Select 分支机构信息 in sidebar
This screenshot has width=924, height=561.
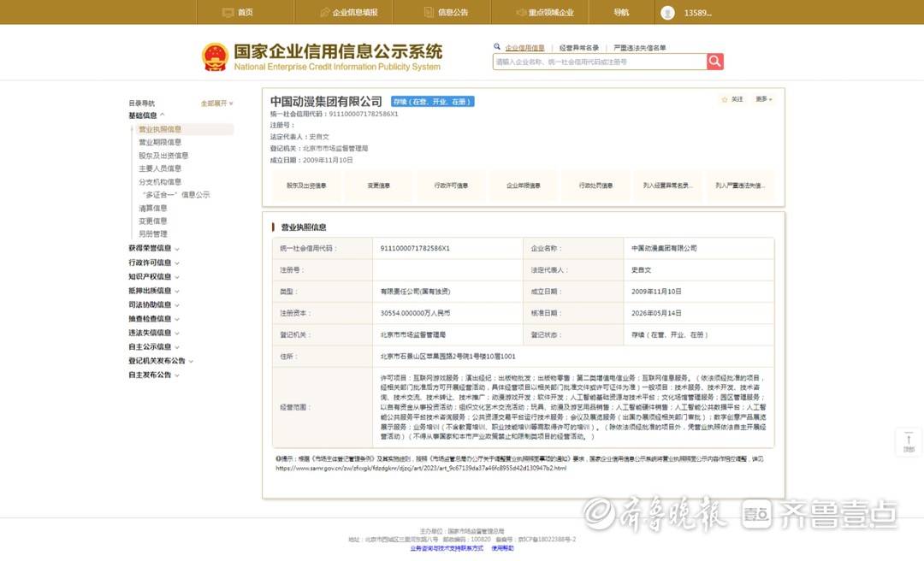160,182
